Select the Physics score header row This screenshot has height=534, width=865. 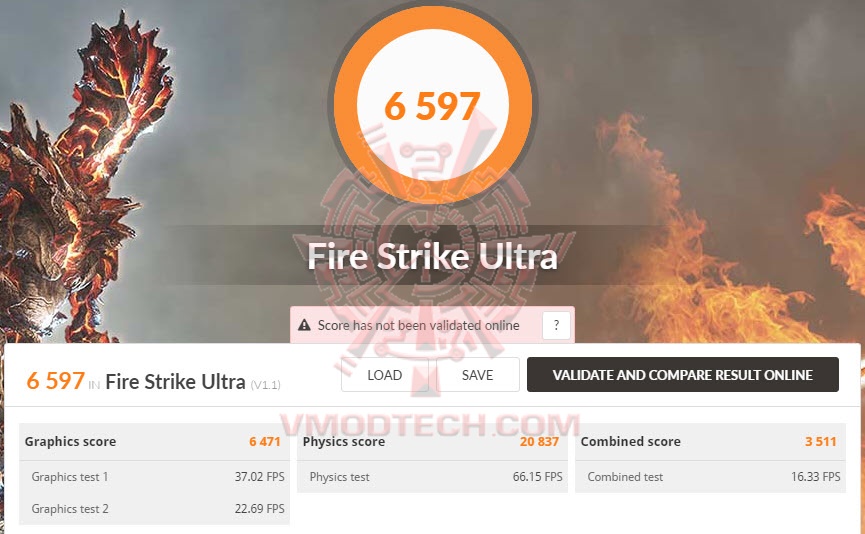[432, 441]
